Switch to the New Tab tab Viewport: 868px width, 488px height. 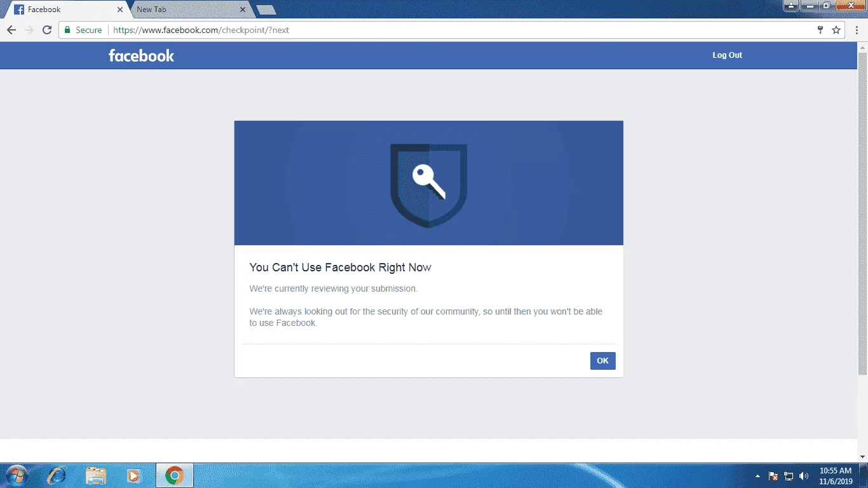coord(189,10)
